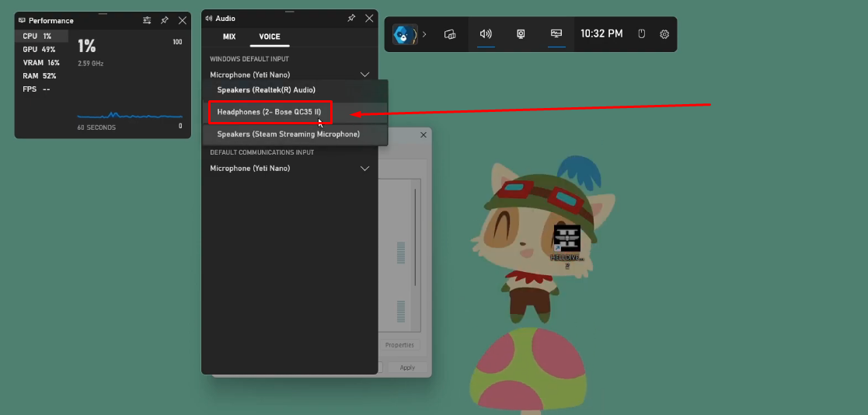Select the RAM performance metric
Viewport: 868px width, 415px height.
tap(41, 76)
